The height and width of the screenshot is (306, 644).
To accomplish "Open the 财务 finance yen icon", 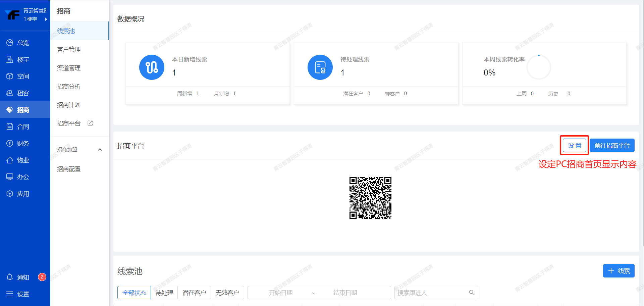I will tap(10, 143).
